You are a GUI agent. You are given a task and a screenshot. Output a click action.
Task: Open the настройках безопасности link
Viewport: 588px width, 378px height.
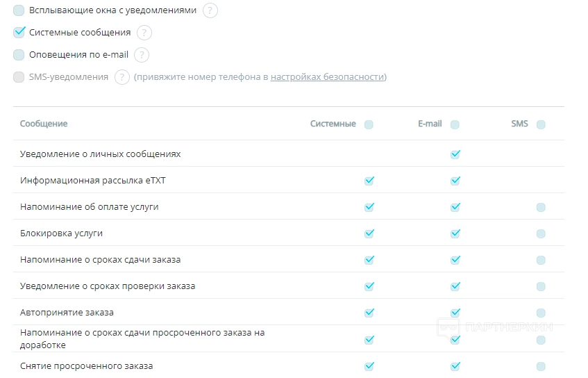(327, 77)
